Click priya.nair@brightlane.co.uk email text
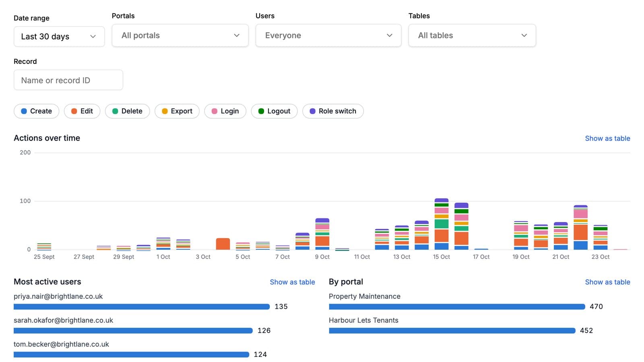 (x=58, y=296)
